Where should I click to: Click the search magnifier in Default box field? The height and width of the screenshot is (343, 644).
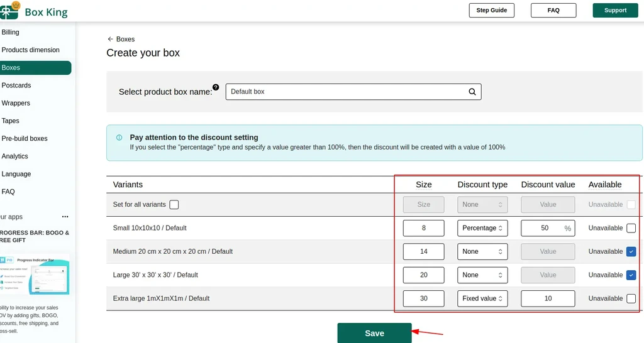(x=472, y=92)
